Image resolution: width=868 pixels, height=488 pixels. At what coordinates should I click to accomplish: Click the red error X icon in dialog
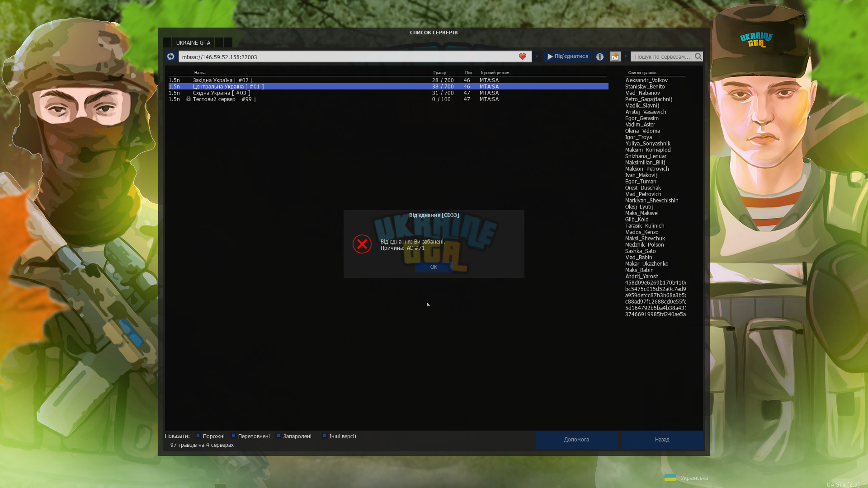click(362, 244)
